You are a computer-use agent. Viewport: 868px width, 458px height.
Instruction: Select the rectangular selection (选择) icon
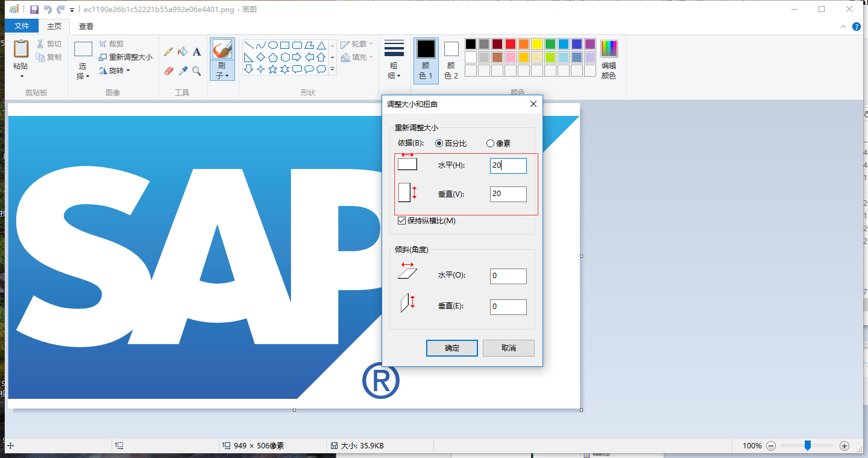point(83,49)
